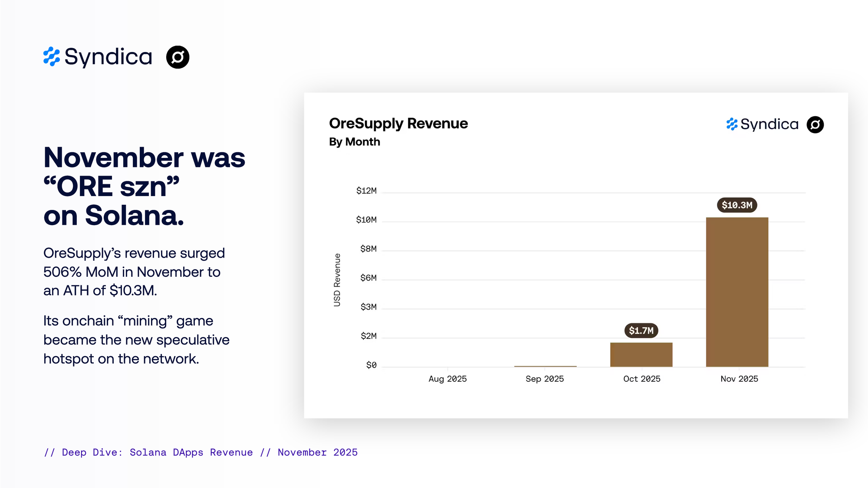Click the USD Revenue axis title
The width and height of the screenshot is (868, 488).
point(337,280)
